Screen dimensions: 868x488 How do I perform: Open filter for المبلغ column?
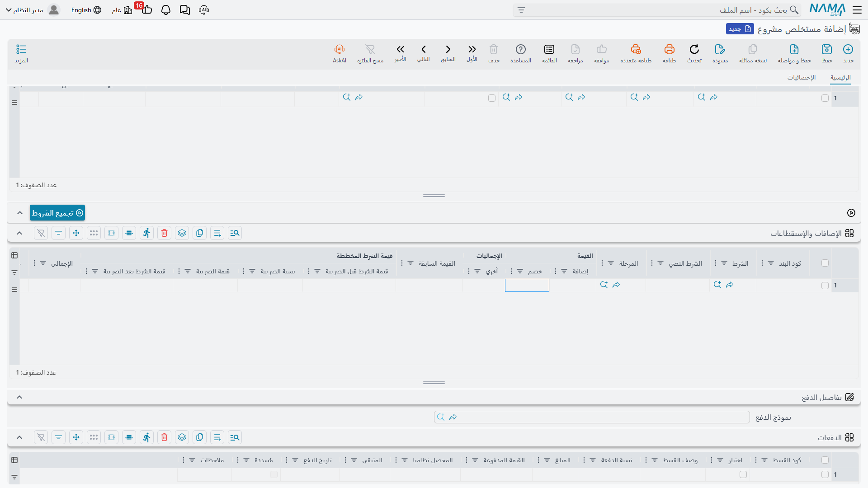pyautogui.click(x=547, y=460)
